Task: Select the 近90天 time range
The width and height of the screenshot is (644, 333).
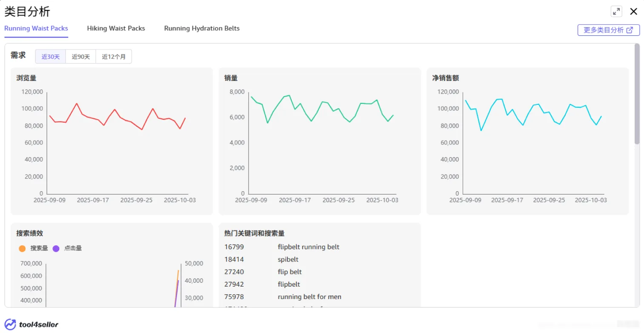Action: point(81,57)
